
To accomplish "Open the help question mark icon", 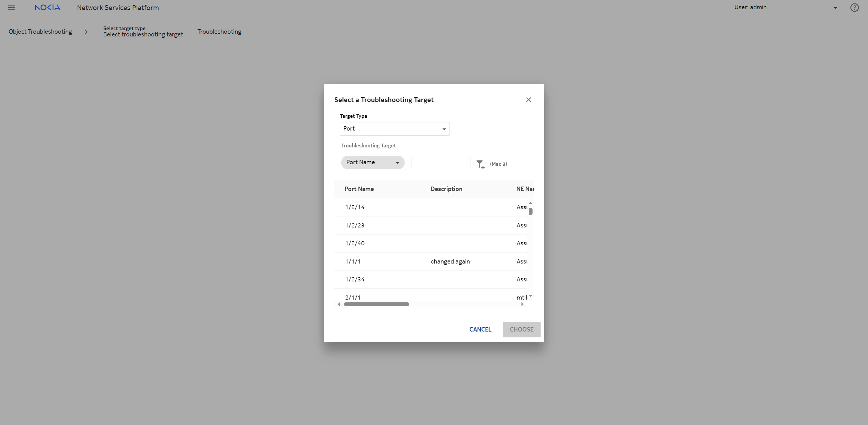I will [854, 8].
